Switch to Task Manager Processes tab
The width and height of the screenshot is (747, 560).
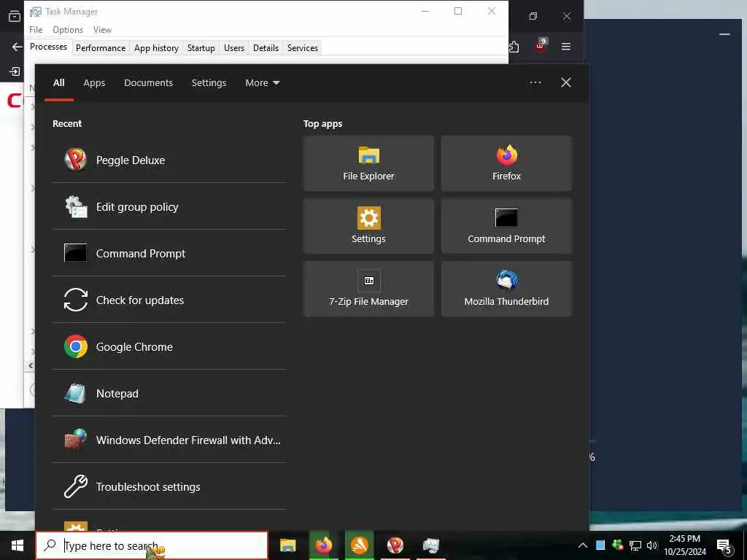[x=49, y=47]
